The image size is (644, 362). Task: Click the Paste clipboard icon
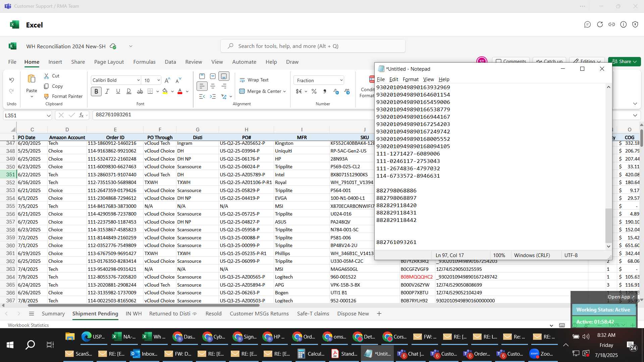[32, 79]
